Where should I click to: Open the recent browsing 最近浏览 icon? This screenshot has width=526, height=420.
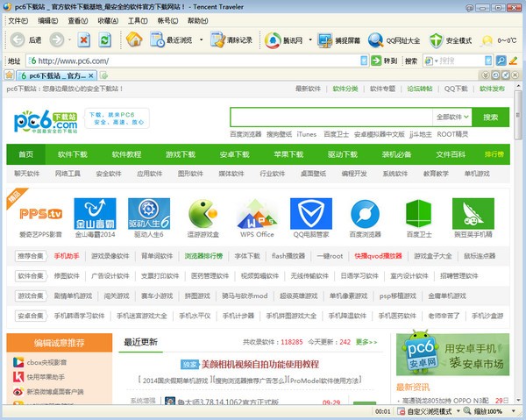coord(157,39)
